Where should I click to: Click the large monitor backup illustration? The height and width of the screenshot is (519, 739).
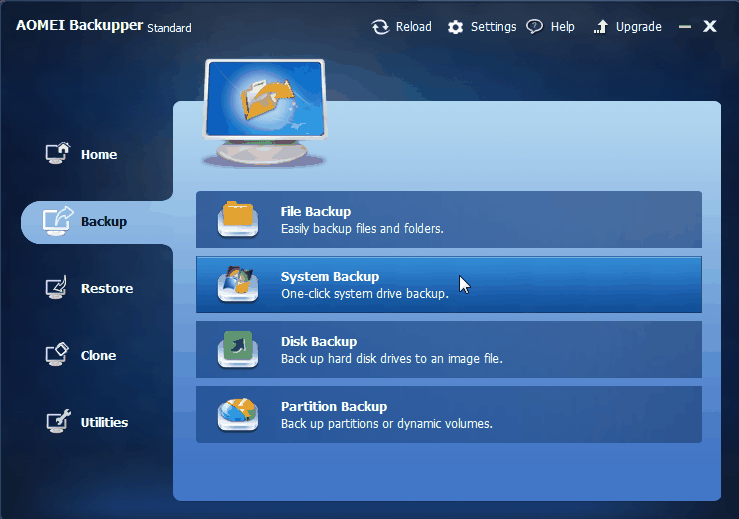[x=265, y=113]
